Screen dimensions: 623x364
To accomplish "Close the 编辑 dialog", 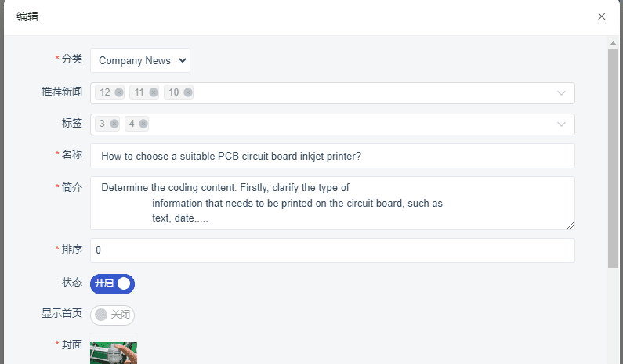I will click(602, 16).
